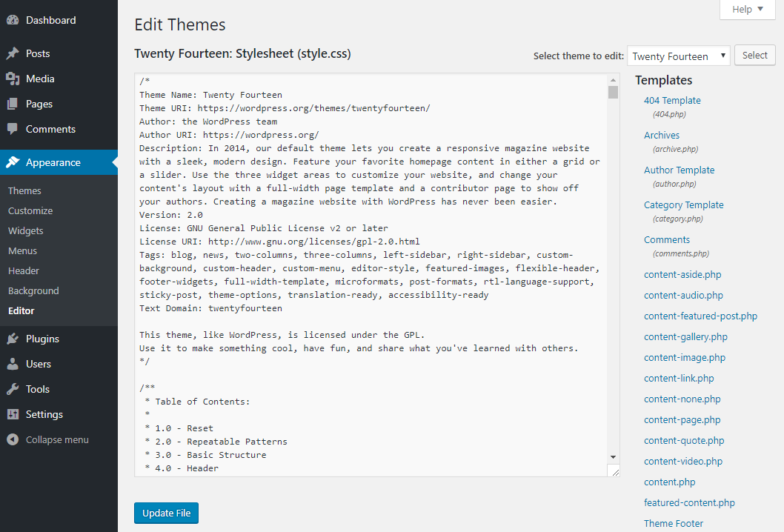This screenshot has height=532, width=784.
Task: Open the Help dropdown tab
Action: click(x=748, y=9)
